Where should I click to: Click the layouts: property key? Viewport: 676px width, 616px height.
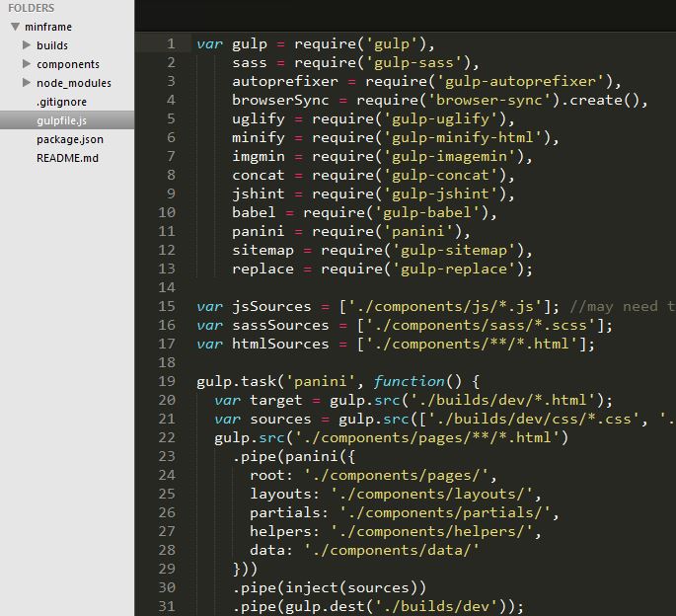coord(284,494)
